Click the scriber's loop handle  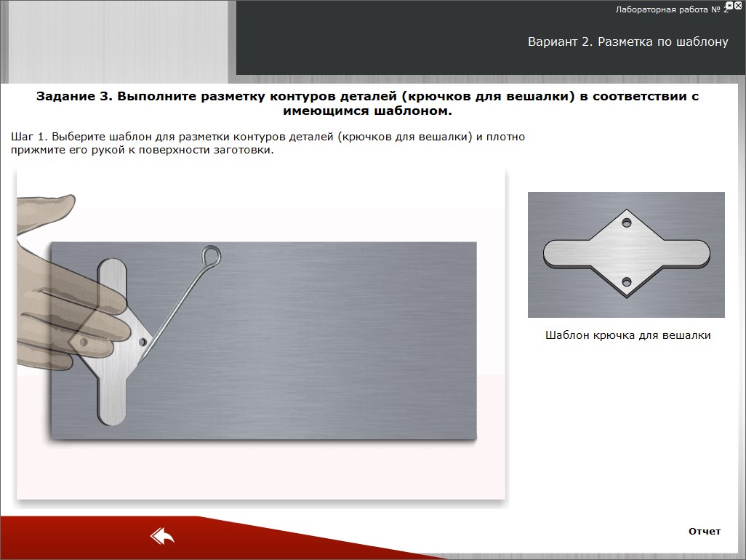[211, 255]
